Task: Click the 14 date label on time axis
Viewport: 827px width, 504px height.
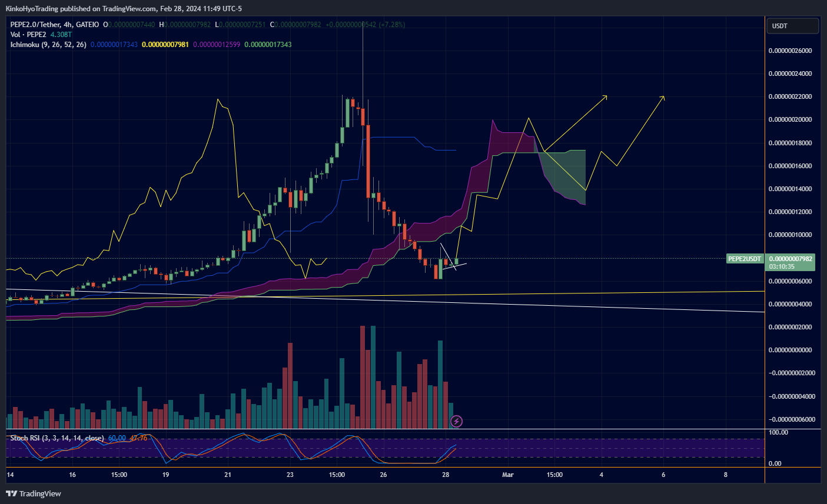Action: (x=10, y=475)
